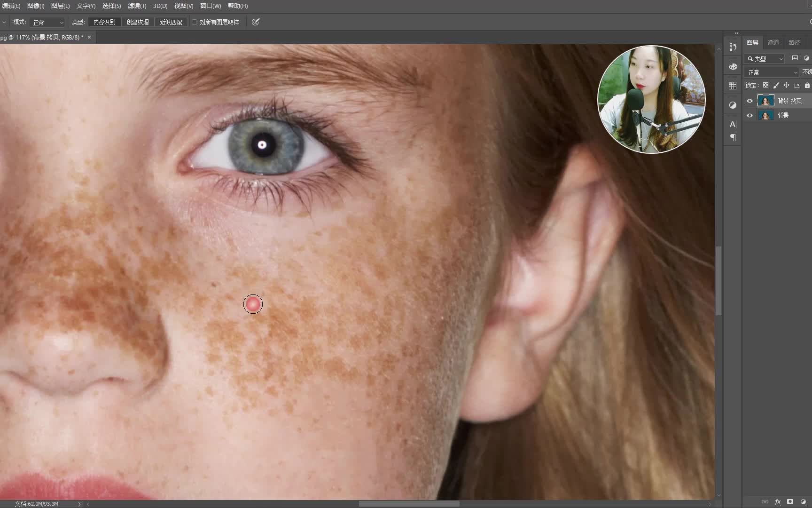Open the layer blend mode 正常 dropdown
812x508 pixels.
click(772, 72)
